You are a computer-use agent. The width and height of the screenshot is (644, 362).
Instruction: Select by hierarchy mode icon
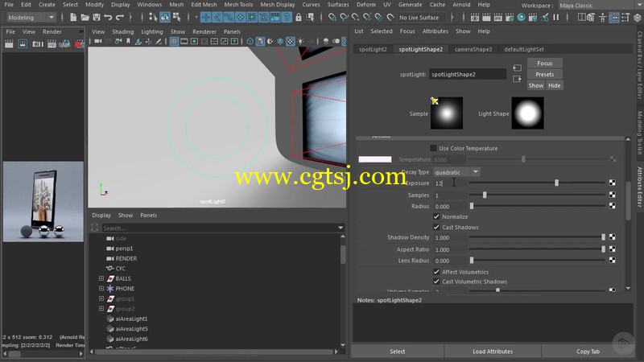[153, 17]
